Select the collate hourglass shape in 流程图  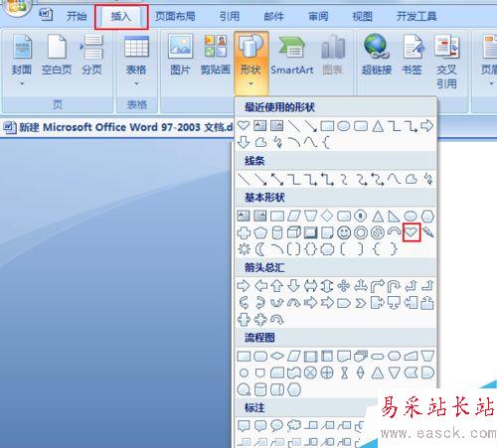tap(344, 373)
